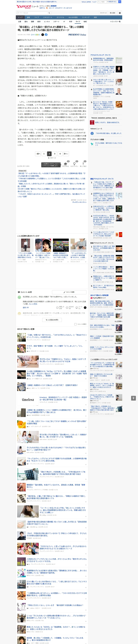
Task: Open プレジデントオンライン link below related articles
Action: pos(79,202)
